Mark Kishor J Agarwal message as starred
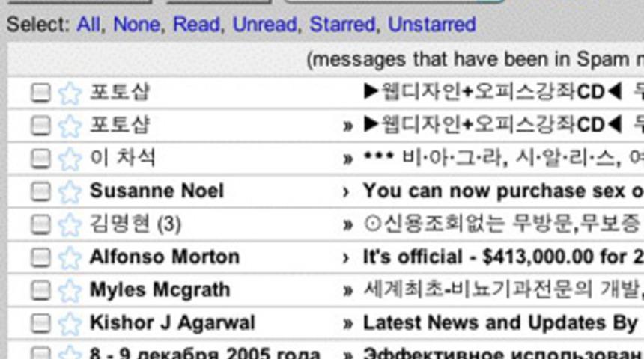644x359 pixels. pos(70,323)
